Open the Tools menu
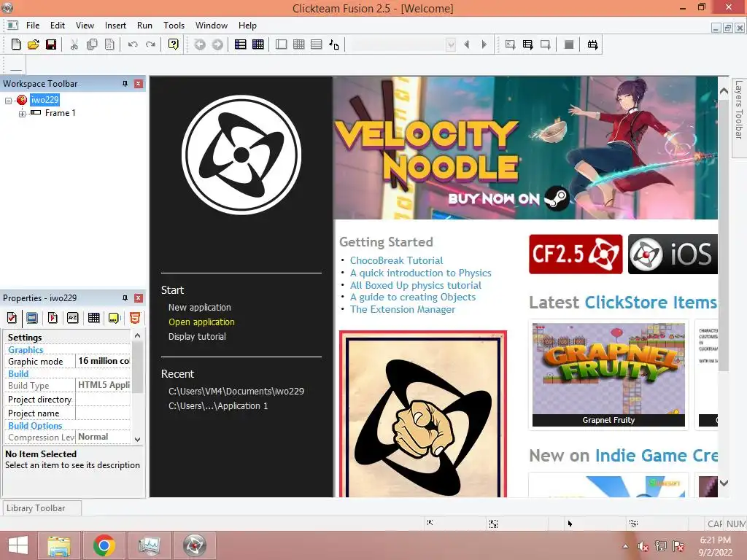Screen dimensions: 747x560 click(174, 26)
